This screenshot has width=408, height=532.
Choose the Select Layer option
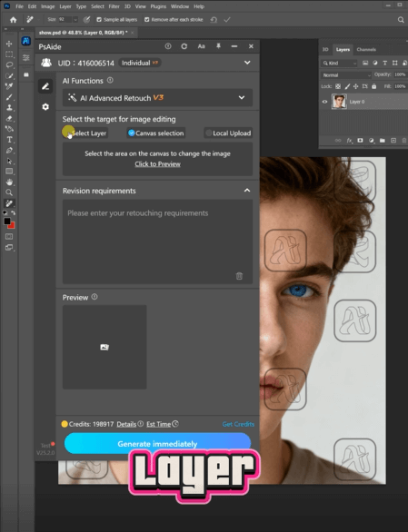click(85, 133)
